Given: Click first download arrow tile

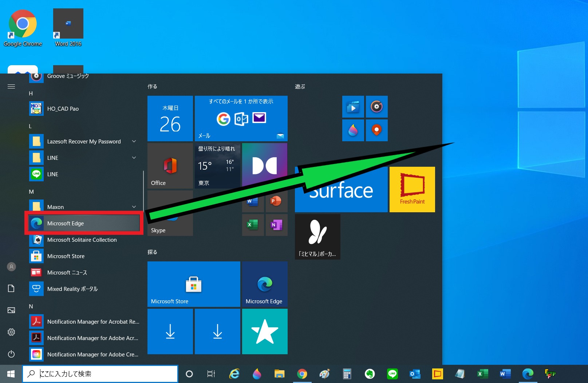Looking at the screenshot, I should tap(170, 331).
